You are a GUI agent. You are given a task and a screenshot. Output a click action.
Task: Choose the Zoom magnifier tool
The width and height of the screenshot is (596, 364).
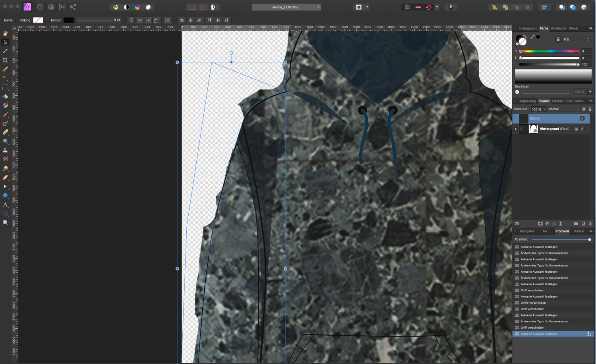[x=5, y=222]
